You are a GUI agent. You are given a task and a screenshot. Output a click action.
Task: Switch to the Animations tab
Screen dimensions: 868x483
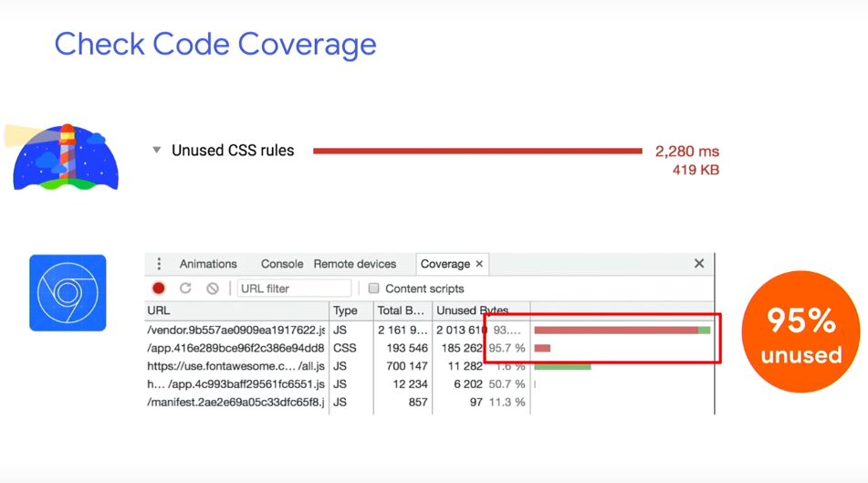pos(208,264)
